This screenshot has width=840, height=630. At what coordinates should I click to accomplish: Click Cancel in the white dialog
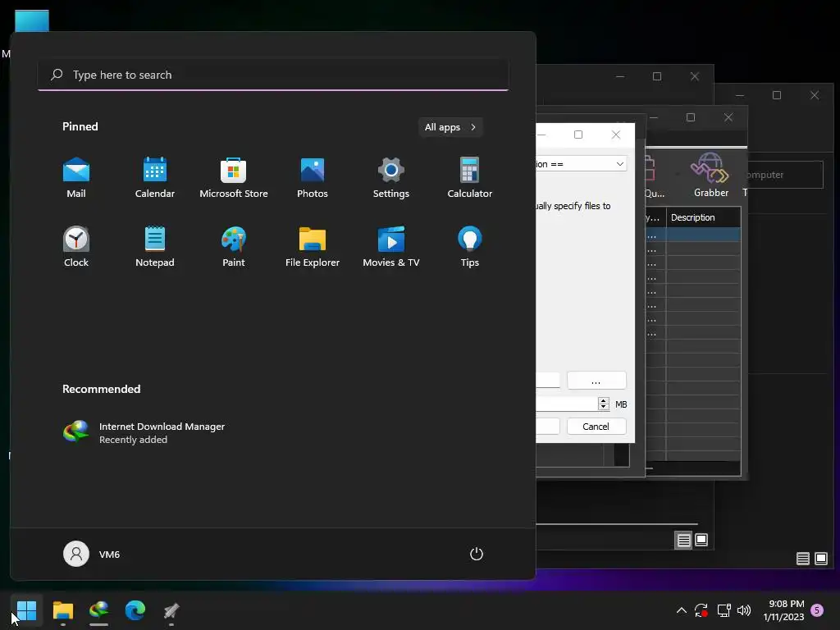596,427
